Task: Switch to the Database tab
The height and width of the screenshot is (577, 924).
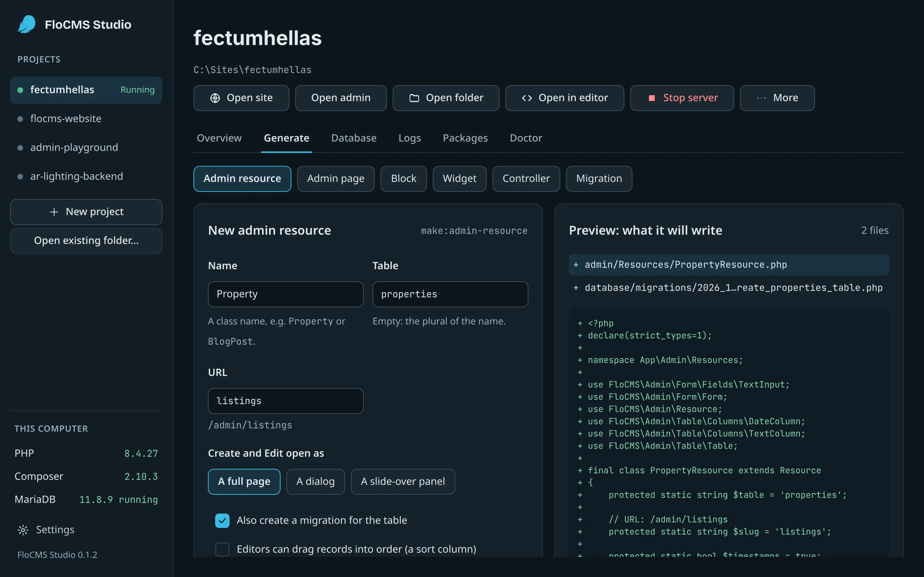Action: (354, 138)
